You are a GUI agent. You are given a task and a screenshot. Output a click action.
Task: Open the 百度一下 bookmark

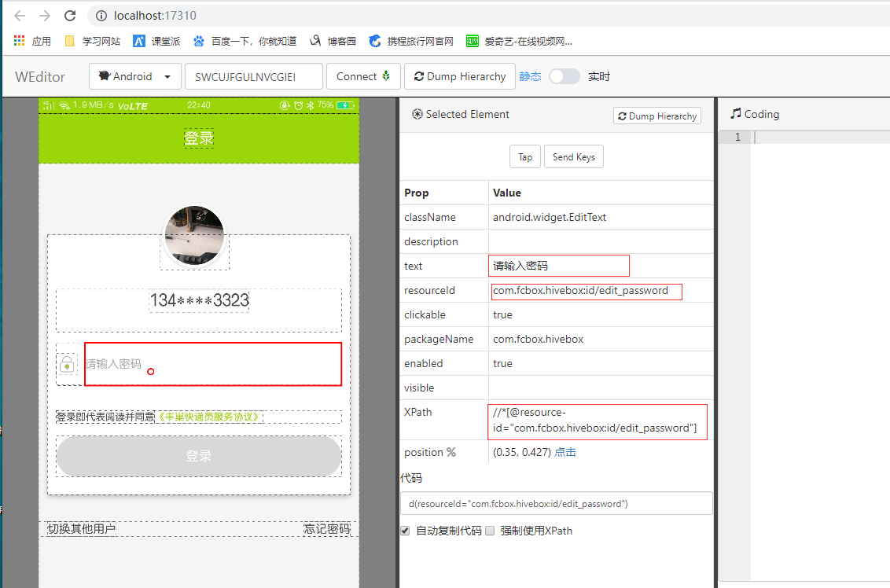(245, 41)
